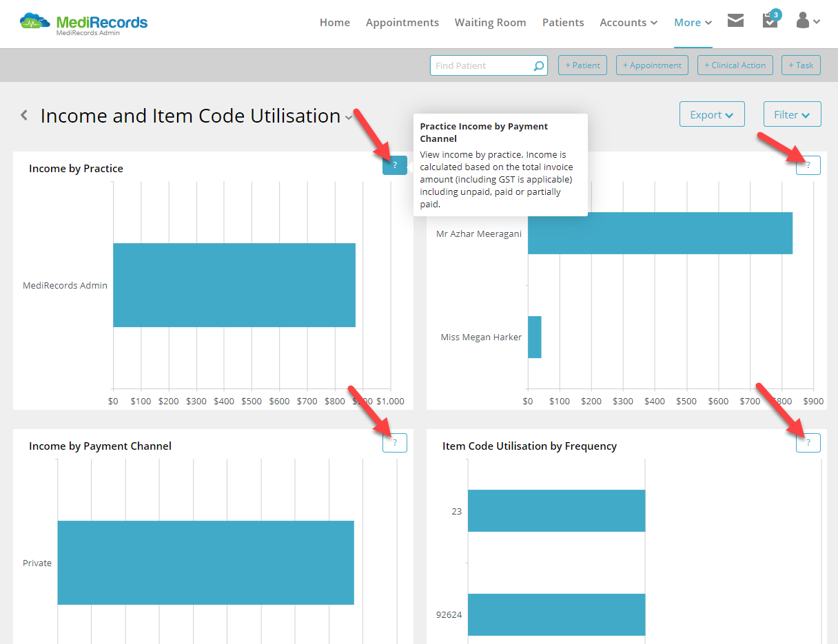Click the + Patient button
Viewport: 838px width, 644px height.
[x=582, y=65]
